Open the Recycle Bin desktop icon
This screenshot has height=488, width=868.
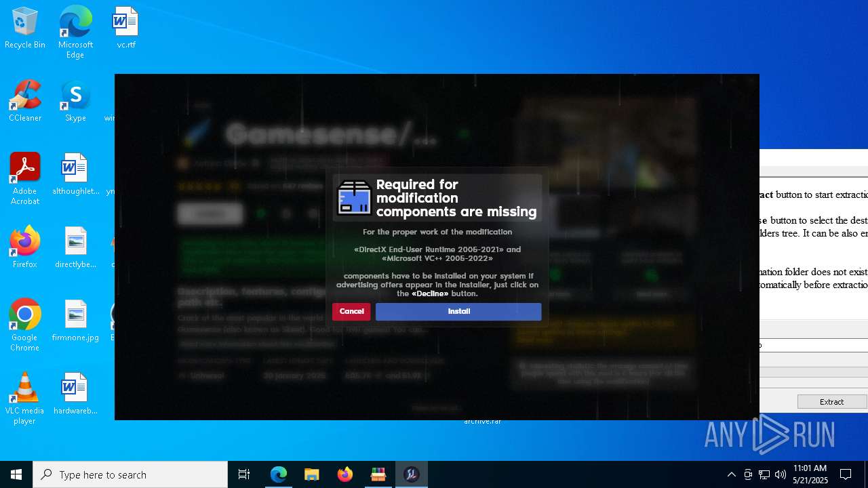point(25,28)
